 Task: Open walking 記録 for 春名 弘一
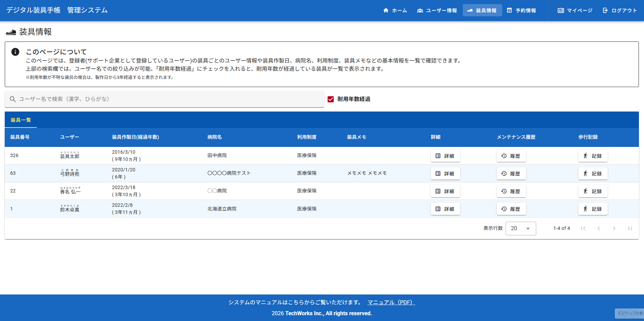(593, 191)
